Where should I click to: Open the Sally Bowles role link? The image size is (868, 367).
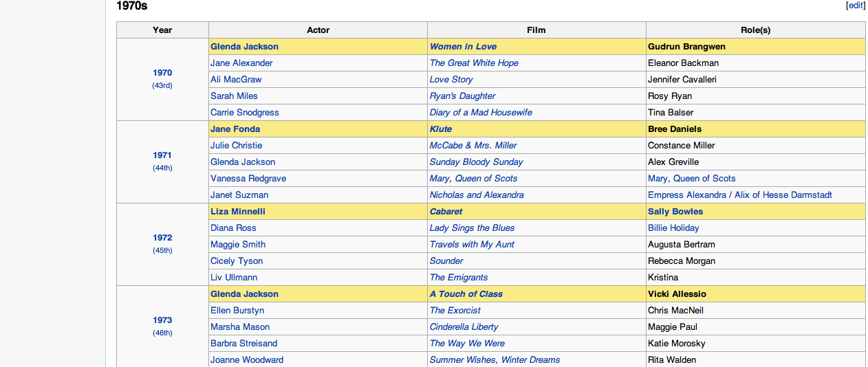point(675,212)
